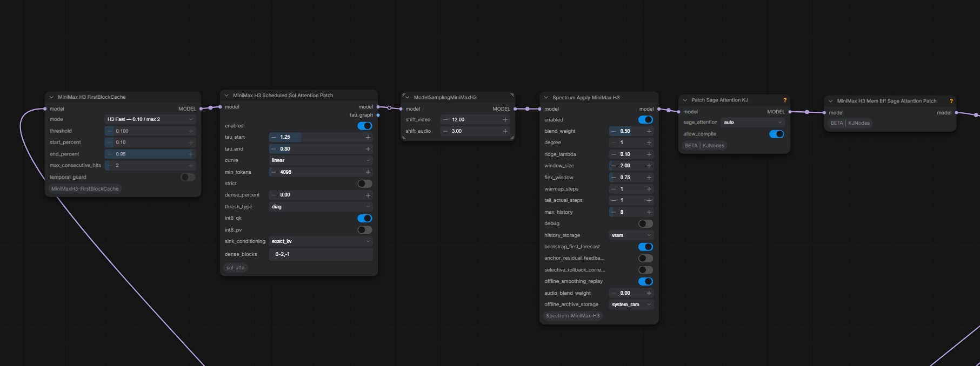Open the thresh_type dropdown set to diag

pos(321,207)
